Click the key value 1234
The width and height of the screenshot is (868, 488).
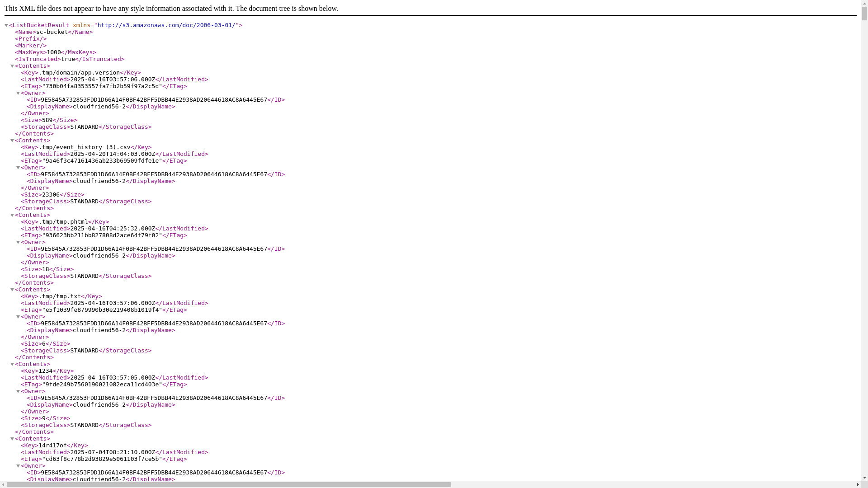46,371
